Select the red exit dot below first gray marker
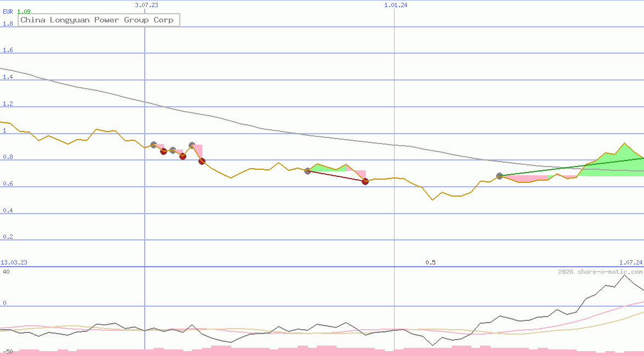This screenshot has height=356, width=644. (163, 152)
